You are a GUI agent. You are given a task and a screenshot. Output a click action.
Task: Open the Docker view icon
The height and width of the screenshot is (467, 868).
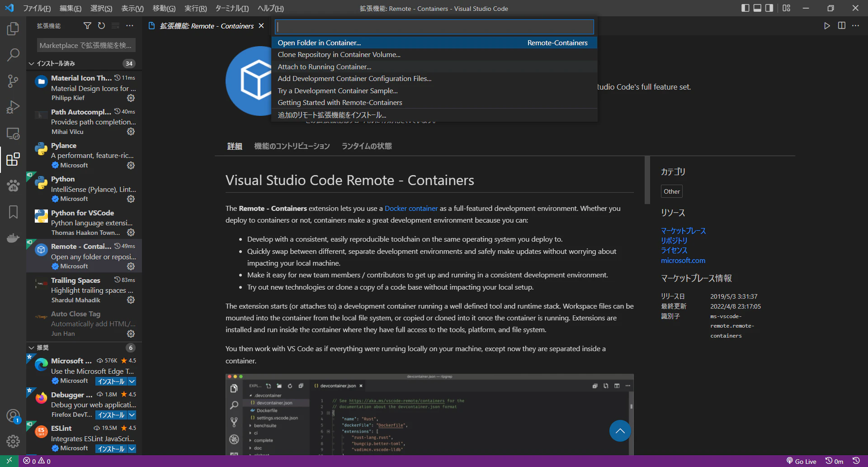13,238
